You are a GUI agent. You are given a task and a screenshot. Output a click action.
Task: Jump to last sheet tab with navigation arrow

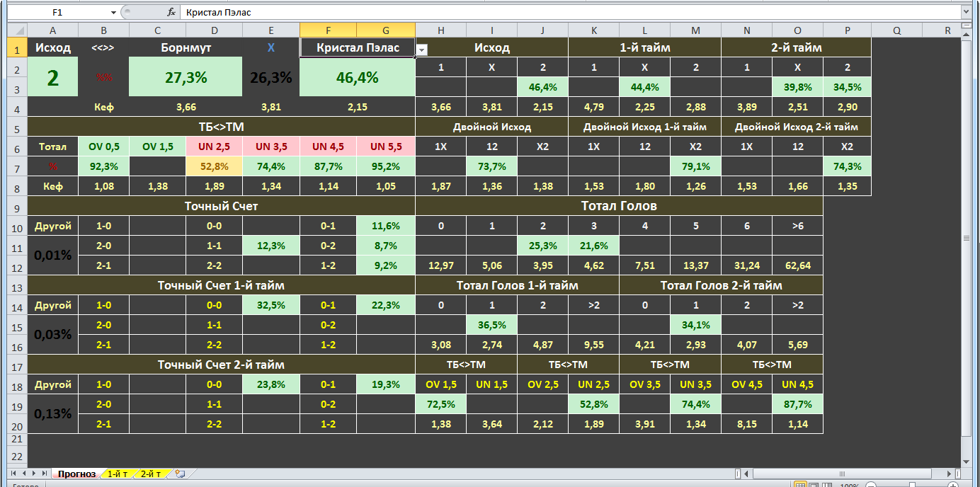pos(44,473)
